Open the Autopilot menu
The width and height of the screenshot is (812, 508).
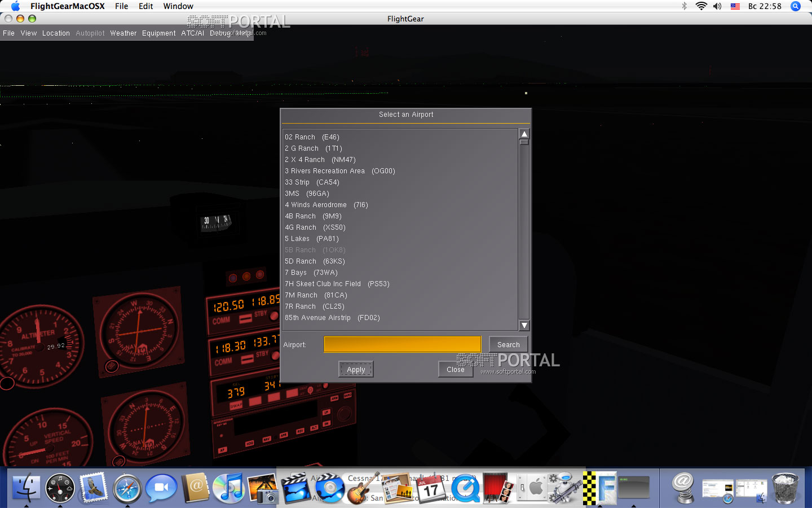[90, 33]
